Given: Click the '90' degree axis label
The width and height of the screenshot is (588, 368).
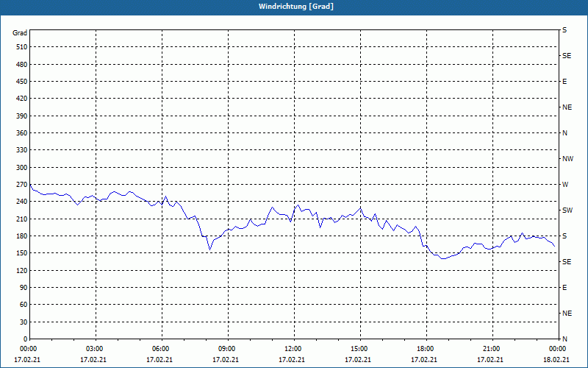Looking at the screenshot, I should [x=24, y=287].
